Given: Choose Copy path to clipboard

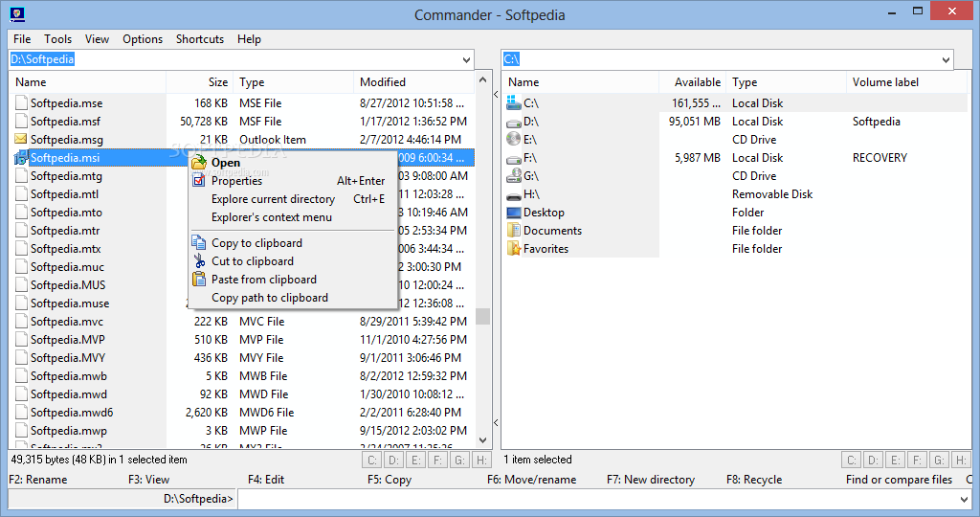Looking at the screenshot, I should click(293, 298).
